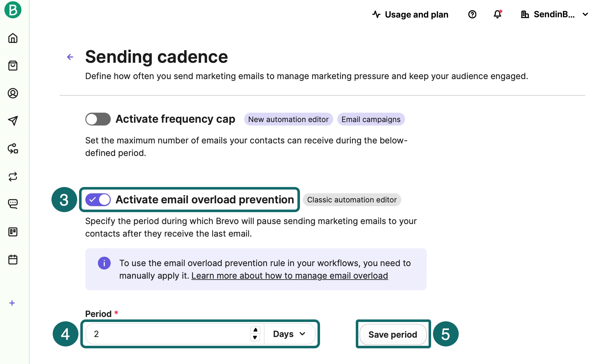Open the Deals kanban section
Image resolution: width=598 pixels, height=364 pixels.
tap(13, 232)
